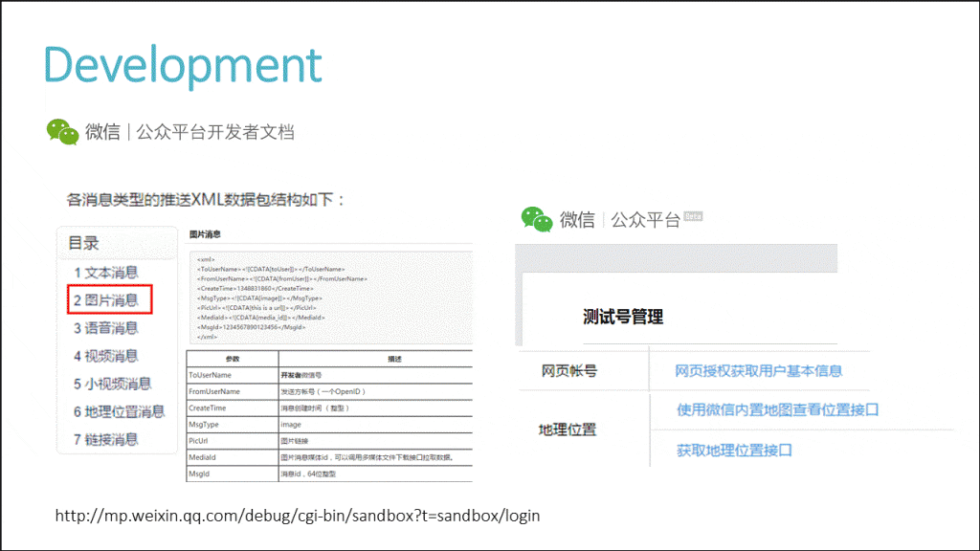980x551 pixels.
Task: Select the MsgId 1234567890123456 line in the XML sample
Action: pyautogui.click(x=252, y=327)
